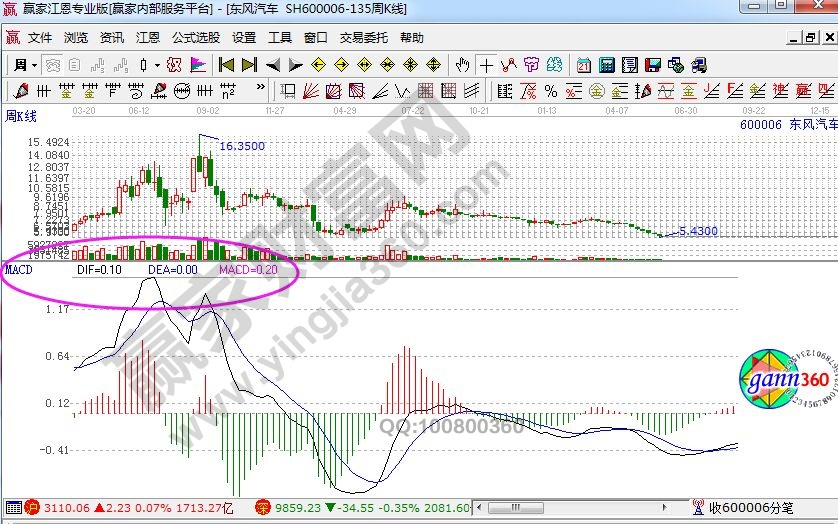Click the floppy disk save-image icon
The height and width of the screenshot is (524, 838).
click(653, 65)
